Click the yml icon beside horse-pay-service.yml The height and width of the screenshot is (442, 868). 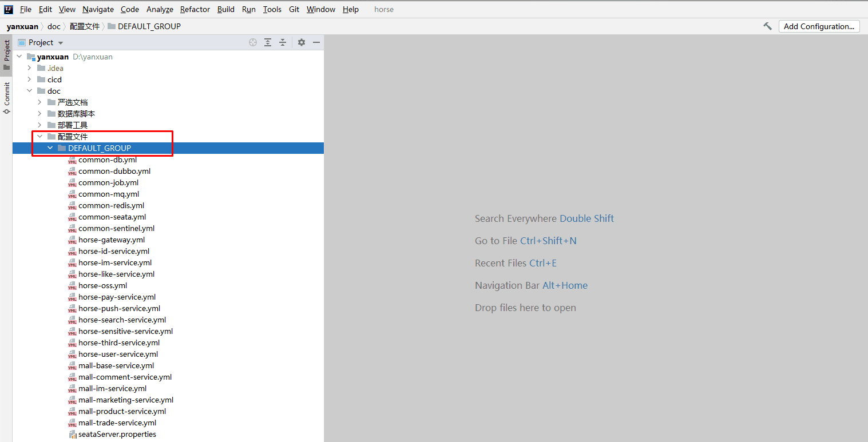tap(72, 297)
